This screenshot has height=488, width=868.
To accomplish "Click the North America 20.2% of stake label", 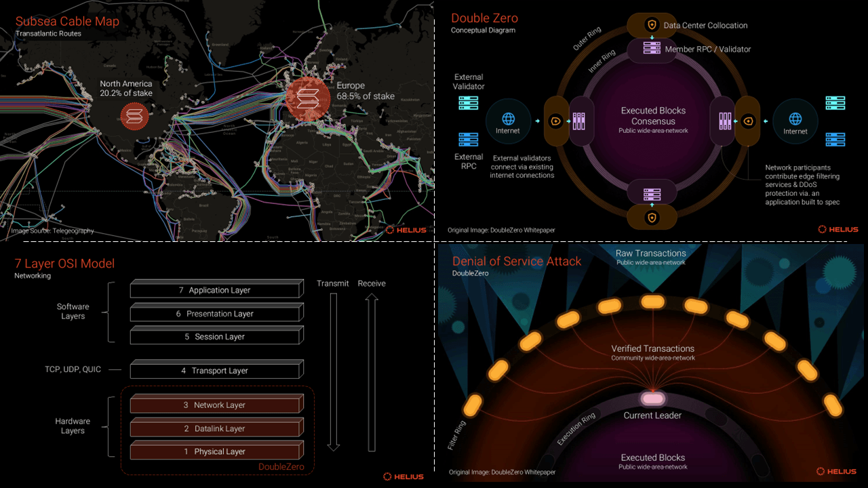I will (126, 88).
